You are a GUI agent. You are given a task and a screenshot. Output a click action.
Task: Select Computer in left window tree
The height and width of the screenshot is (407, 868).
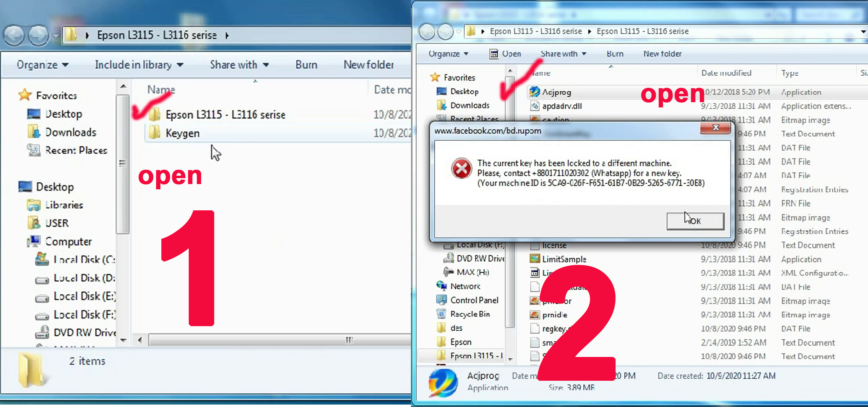[x=59, y=241]
